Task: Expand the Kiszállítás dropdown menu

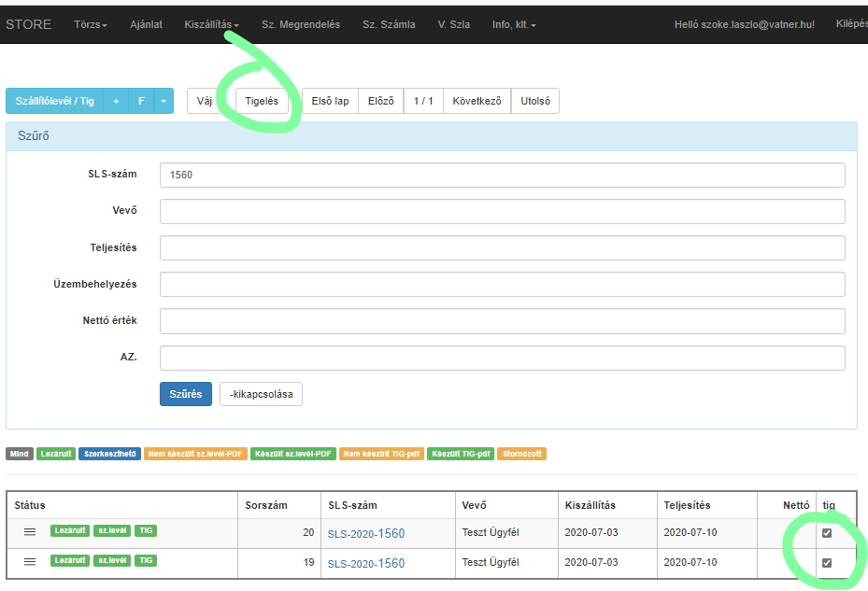Action: pyautogui.click(x=211, y=24)
